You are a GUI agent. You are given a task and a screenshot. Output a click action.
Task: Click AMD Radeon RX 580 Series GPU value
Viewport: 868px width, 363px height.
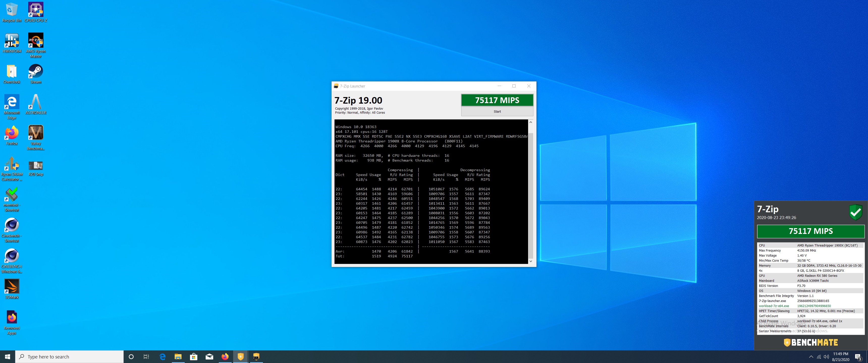[817, 276]
